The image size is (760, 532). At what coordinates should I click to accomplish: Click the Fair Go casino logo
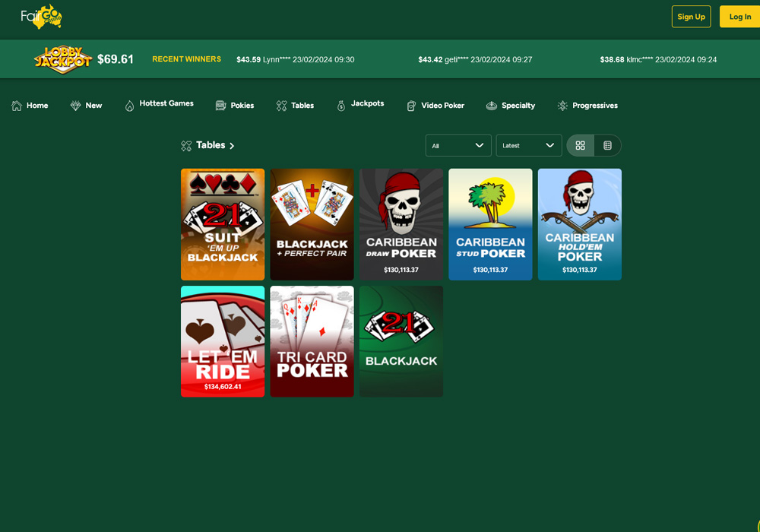point(41,17)
